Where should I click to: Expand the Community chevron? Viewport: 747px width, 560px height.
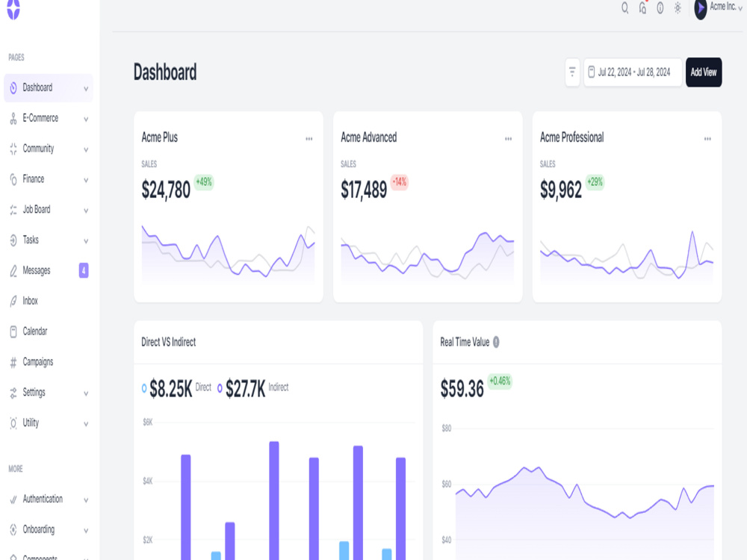(86, 149)
